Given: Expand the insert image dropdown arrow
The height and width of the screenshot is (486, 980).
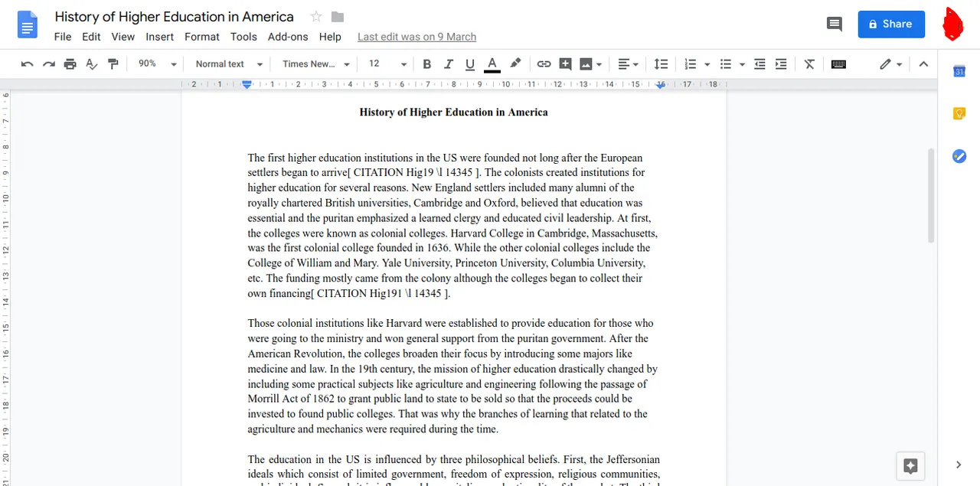Looking at the screenshot, I should coord(599,64).
